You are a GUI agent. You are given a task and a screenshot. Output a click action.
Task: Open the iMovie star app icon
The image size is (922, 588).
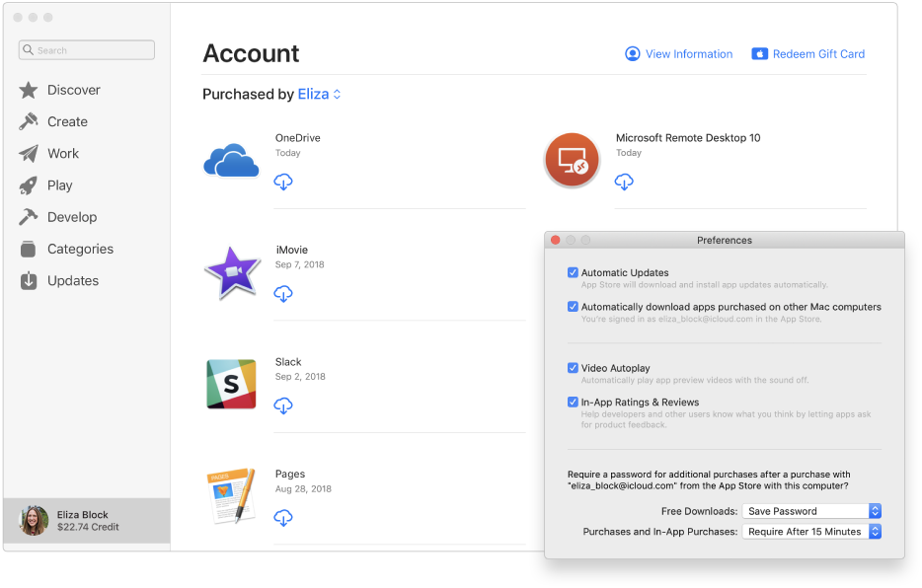pos(232,272)
